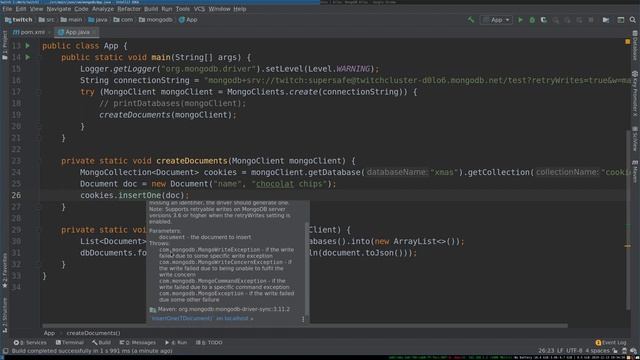Click the run gutter arrow beside main method

(28, 57)
